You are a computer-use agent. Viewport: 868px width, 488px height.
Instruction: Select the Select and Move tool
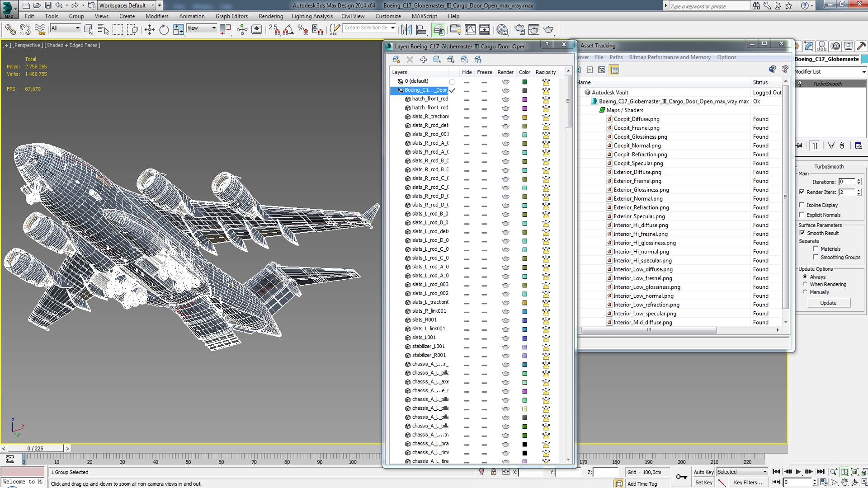coord(149,30)
